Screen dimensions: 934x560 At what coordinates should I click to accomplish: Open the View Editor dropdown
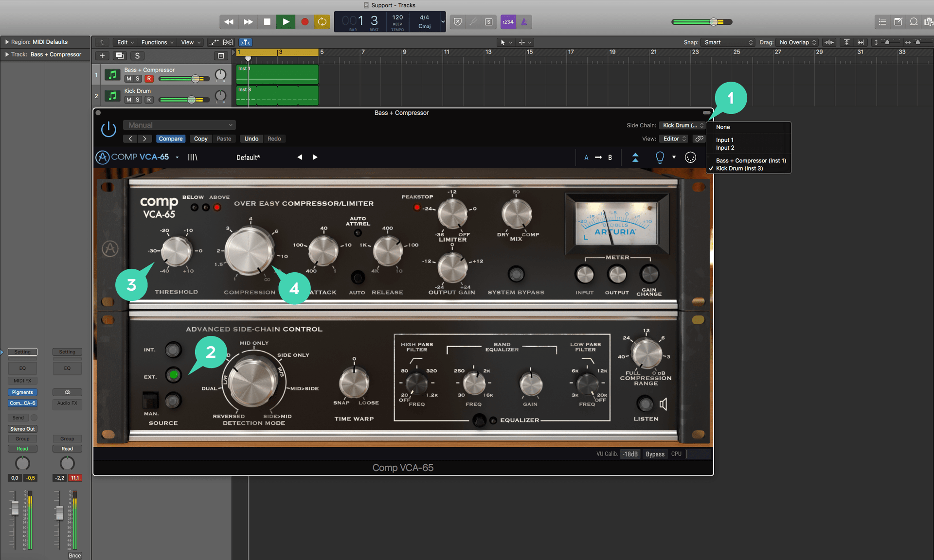coord(674,139)
